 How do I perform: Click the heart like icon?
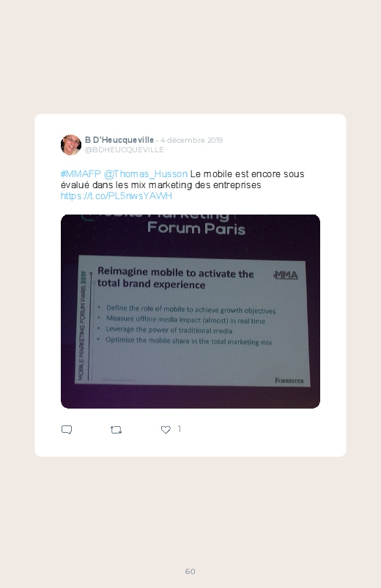click(x=166, y=430)
